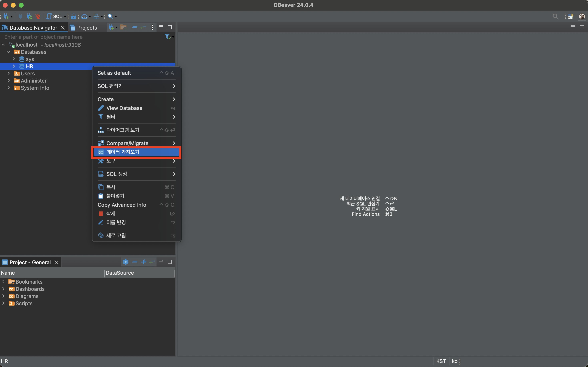Click the navigator filter settings funnel icon
This screenshot has height=367, width=588.
[167, 37]
